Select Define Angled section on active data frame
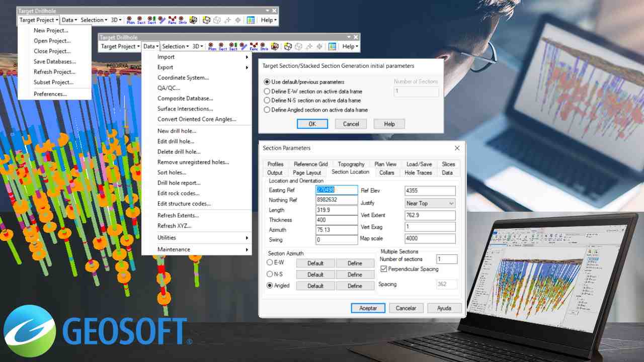The image size is (644, 362). [x=267, y=110]
